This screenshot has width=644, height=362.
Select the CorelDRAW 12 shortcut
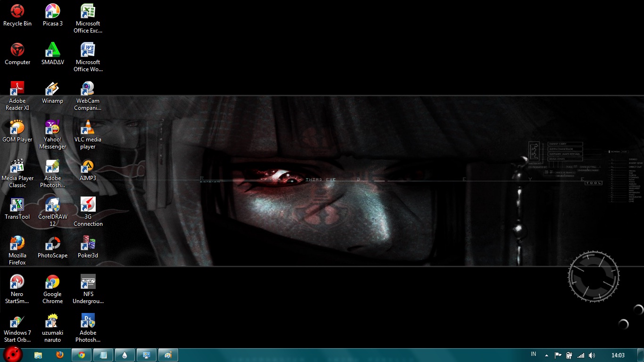pos(52,212)
